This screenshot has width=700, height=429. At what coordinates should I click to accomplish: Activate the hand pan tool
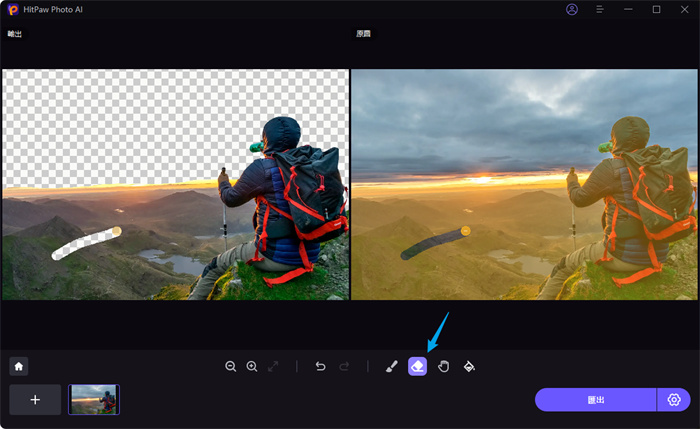coord(443,367)
